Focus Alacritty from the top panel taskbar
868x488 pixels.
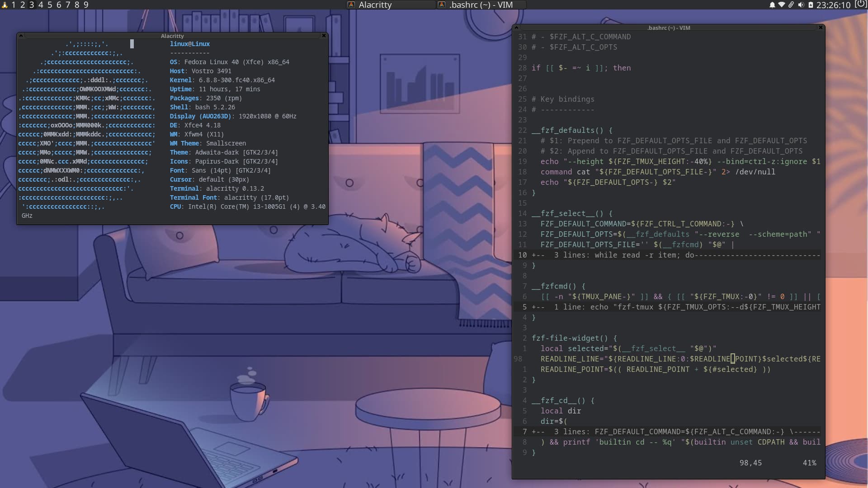(x=391, y=5)
